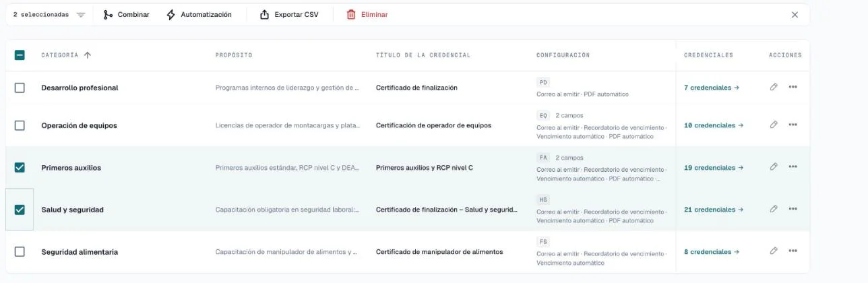The width and height of the screenshot is (868, 283).
Task: Open more actions for Desarrollo profesional
Action: tap(793, 87)
